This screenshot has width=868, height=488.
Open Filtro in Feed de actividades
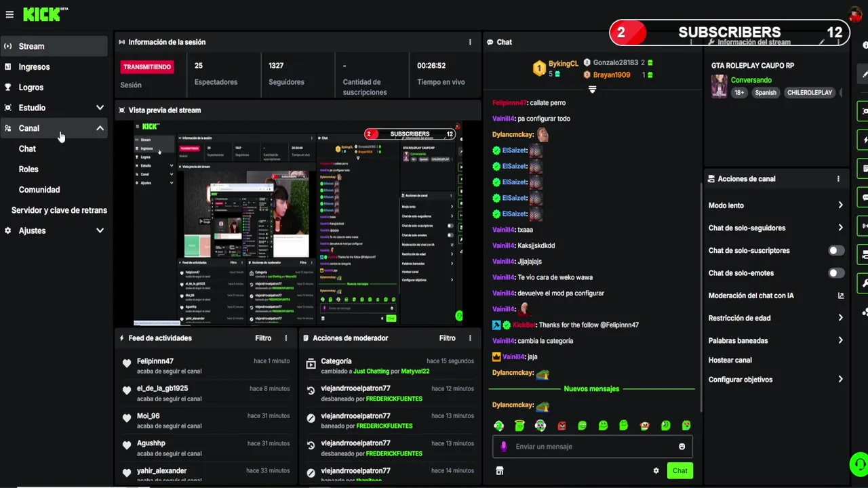pos(263,338)
